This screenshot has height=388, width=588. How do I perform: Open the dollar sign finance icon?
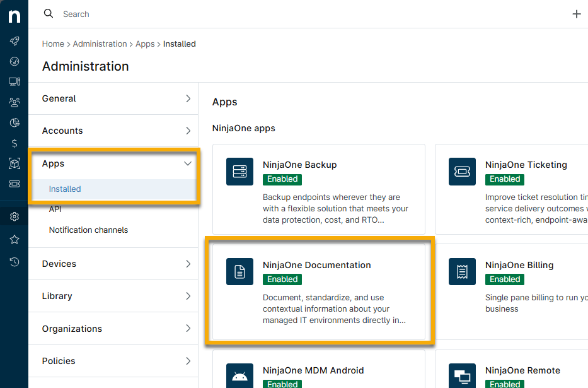point(14,143)
